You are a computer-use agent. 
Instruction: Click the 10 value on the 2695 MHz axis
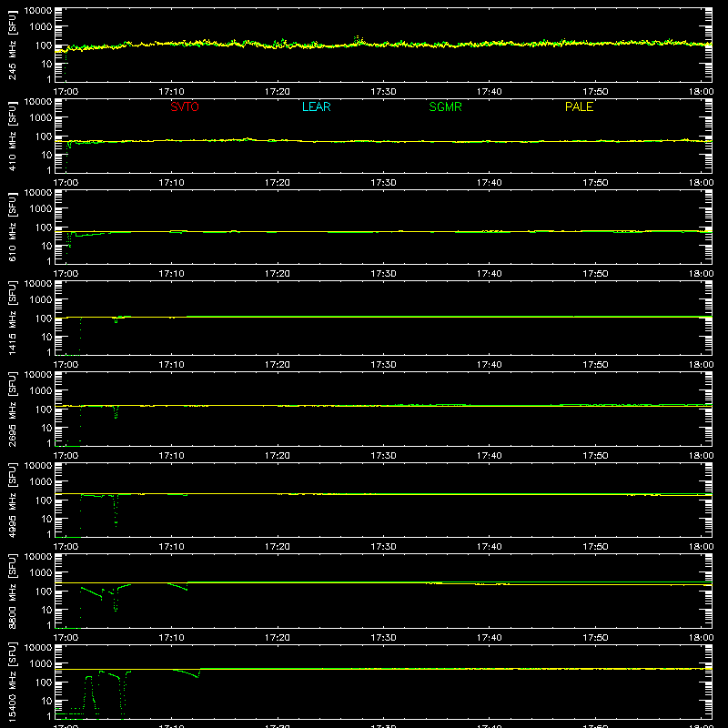[x=46, y=428]
